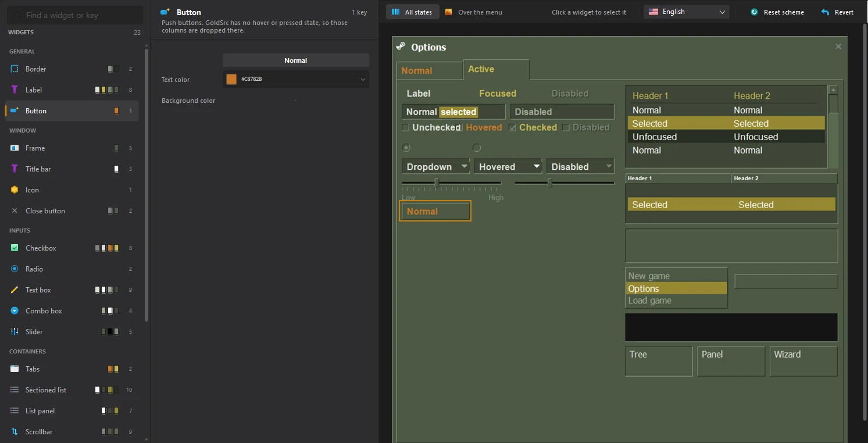Click the Reset scheme icon
Image resolution: width=868 pixels, height=443 pixels.
tap(754, 12)
